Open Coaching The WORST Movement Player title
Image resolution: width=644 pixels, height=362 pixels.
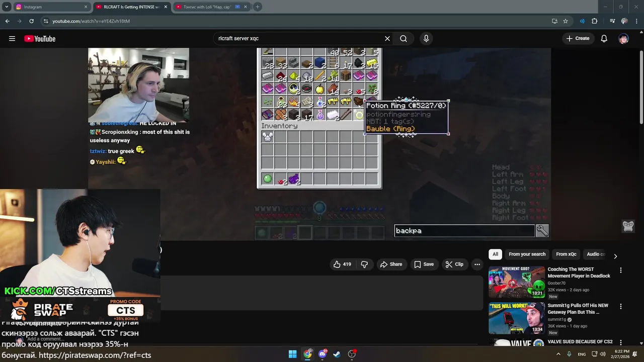point(579,273)
